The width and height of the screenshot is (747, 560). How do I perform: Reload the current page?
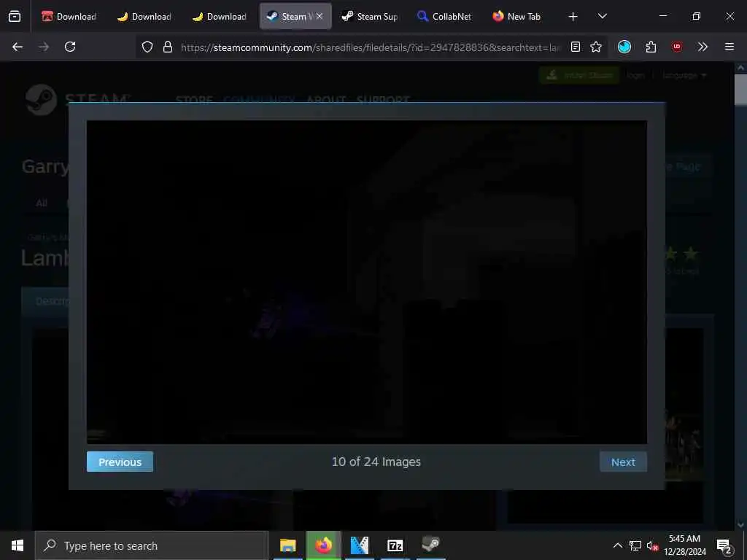[x=70, y=47]
